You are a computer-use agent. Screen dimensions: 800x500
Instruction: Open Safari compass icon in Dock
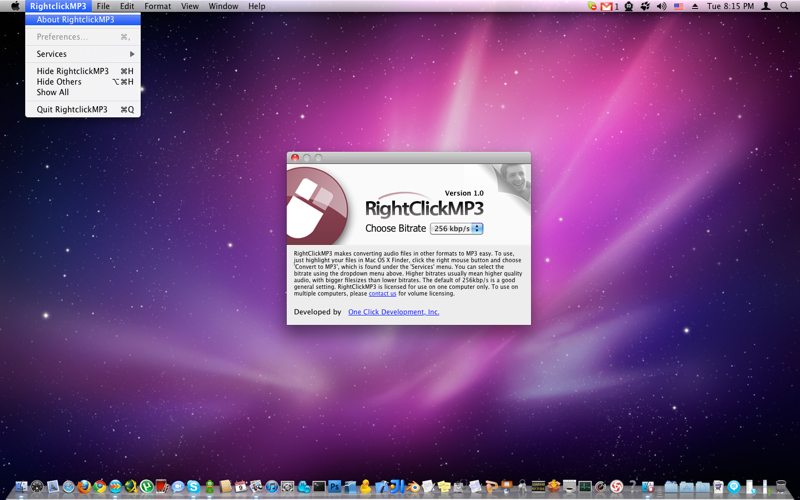point(69,487)
